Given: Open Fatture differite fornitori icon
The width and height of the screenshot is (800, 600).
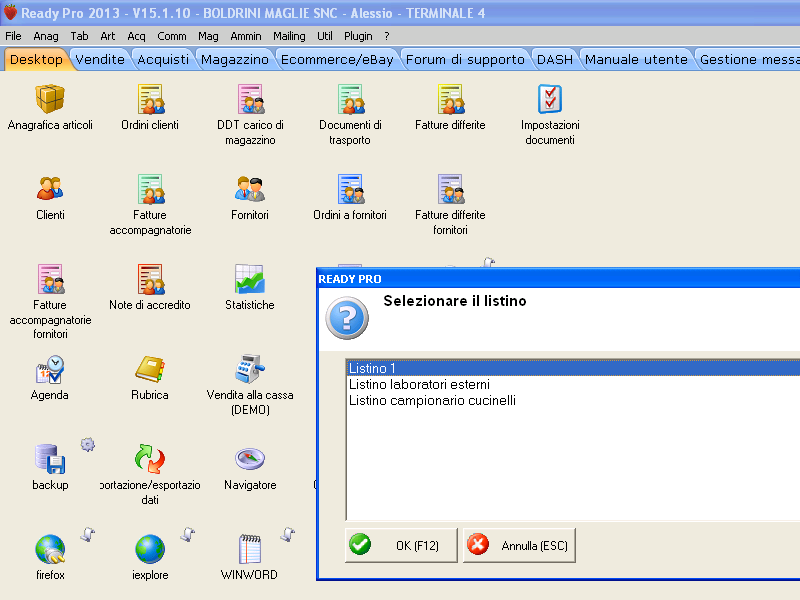Looking at the screenshot, I should pyautogui.click(x=450, y=189).
